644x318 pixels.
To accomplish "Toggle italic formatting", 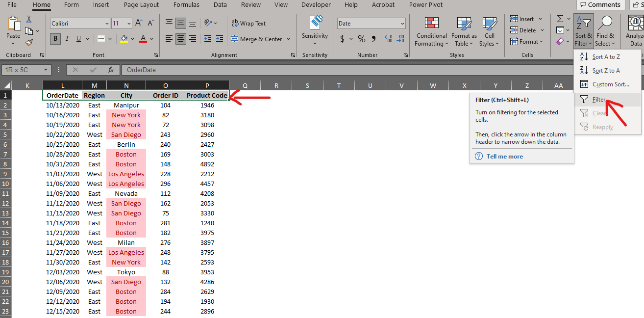I will pos(67,38).
